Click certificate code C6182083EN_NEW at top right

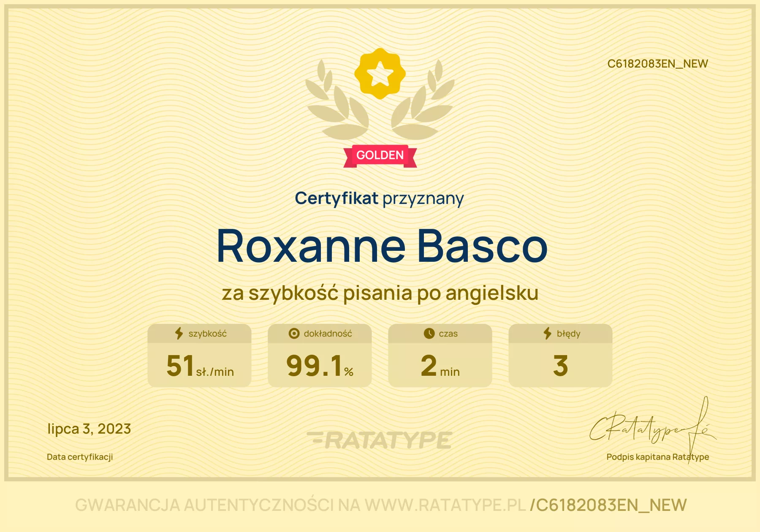[657, 64]
